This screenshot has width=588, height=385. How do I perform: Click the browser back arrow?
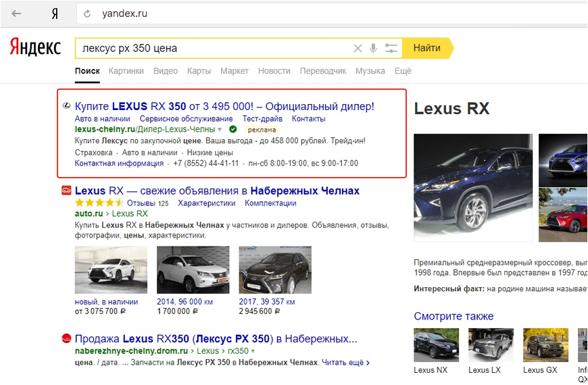pos(16,14)
